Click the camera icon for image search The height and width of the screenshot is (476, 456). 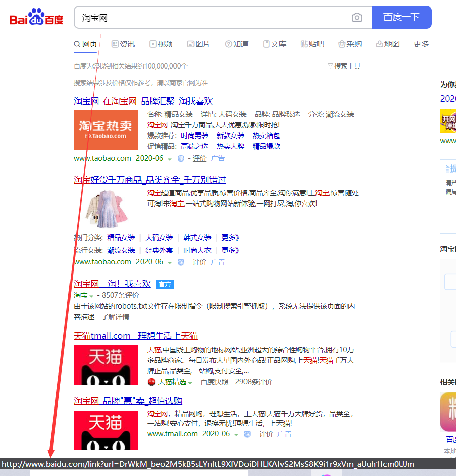coord(357,17)
